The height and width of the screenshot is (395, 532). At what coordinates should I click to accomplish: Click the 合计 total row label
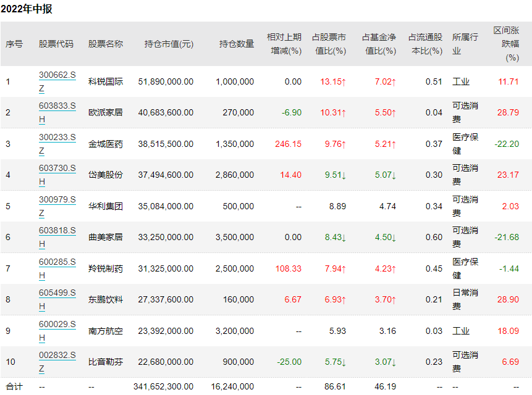point(14,386)
